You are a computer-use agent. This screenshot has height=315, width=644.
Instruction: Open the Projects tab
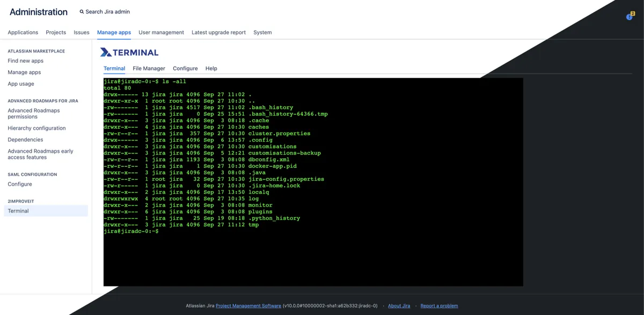coord(56,32)
